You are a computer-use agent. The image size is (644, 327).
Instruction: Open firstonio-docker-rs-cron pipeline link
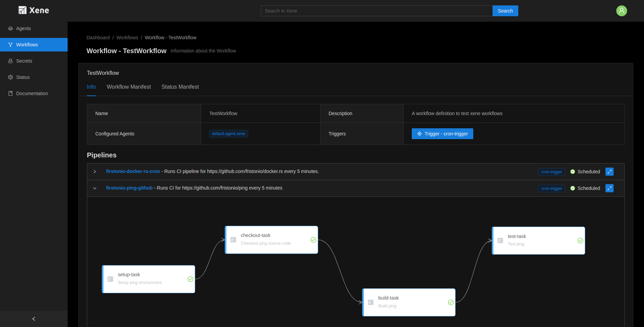coord(133,171)
